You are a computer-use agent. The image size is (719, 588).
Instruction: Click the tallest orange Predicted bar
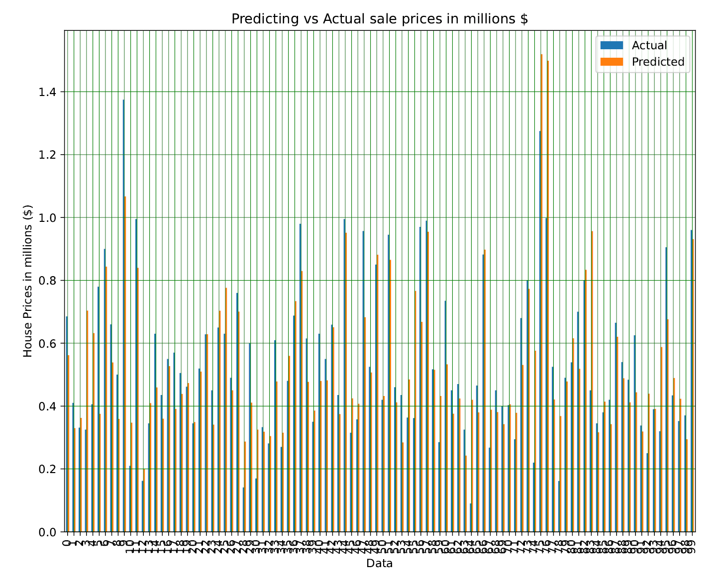[x=541, y=298]
